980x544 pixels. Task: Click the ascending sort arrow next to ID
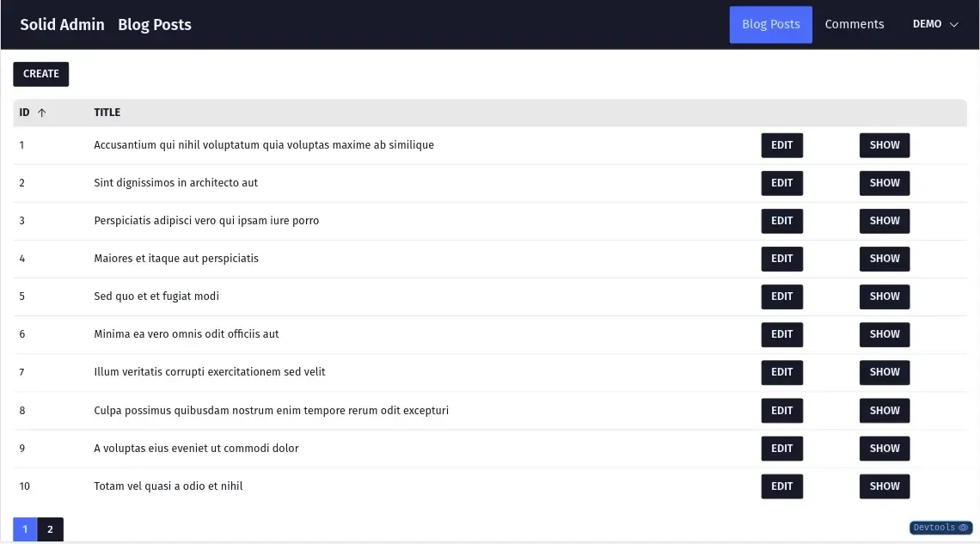click(x=41, y=112)
